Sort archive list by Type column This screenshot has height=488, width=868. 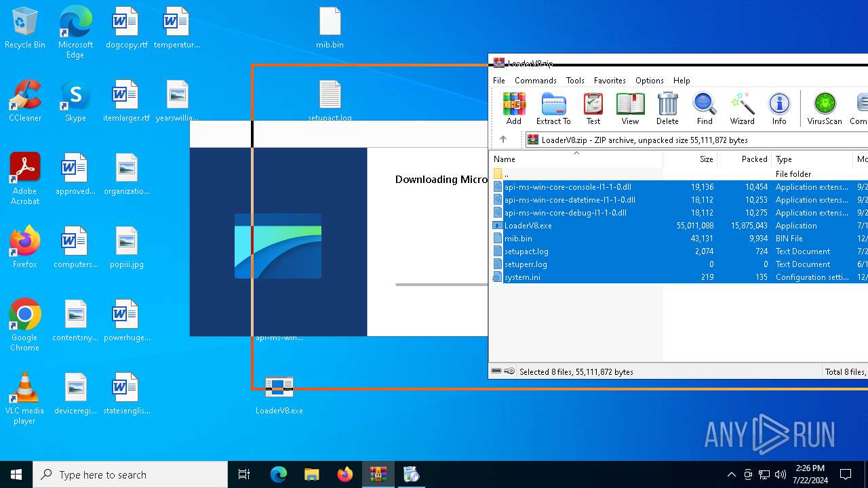click(x=812, y=159)
